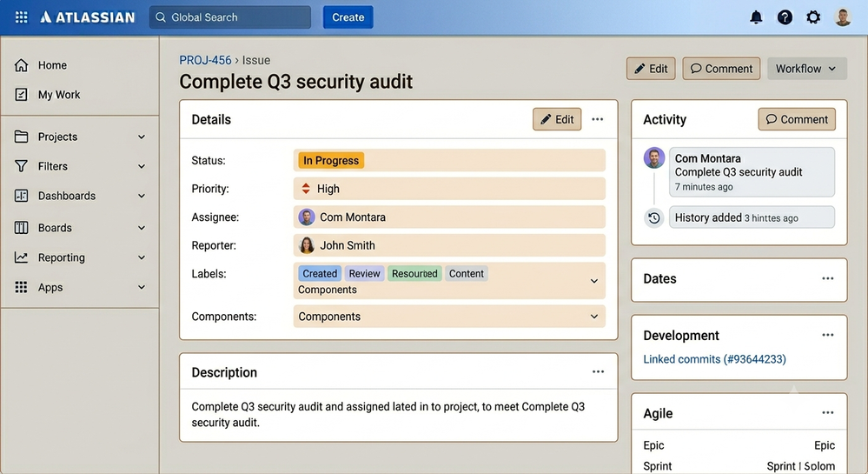The height and width of the screenshot is (474, 868).
Task: Expand the Boards chevron
Action: click(x=142, y=228)
